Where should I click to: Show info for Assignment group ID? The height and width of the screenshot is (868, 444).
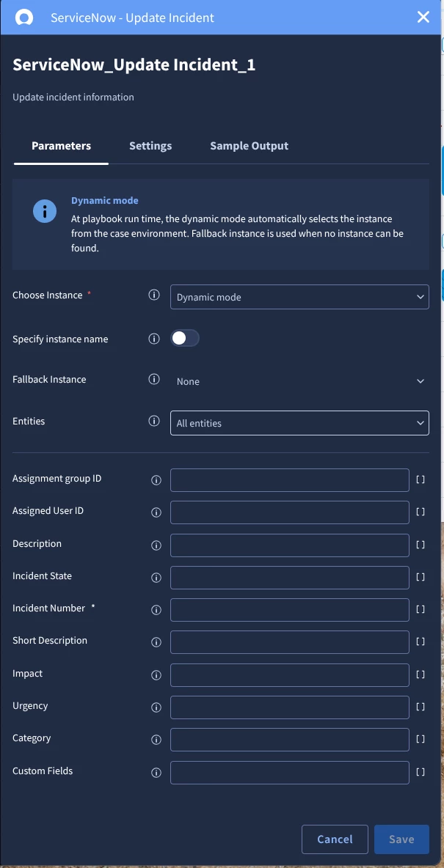pos(156,480)
